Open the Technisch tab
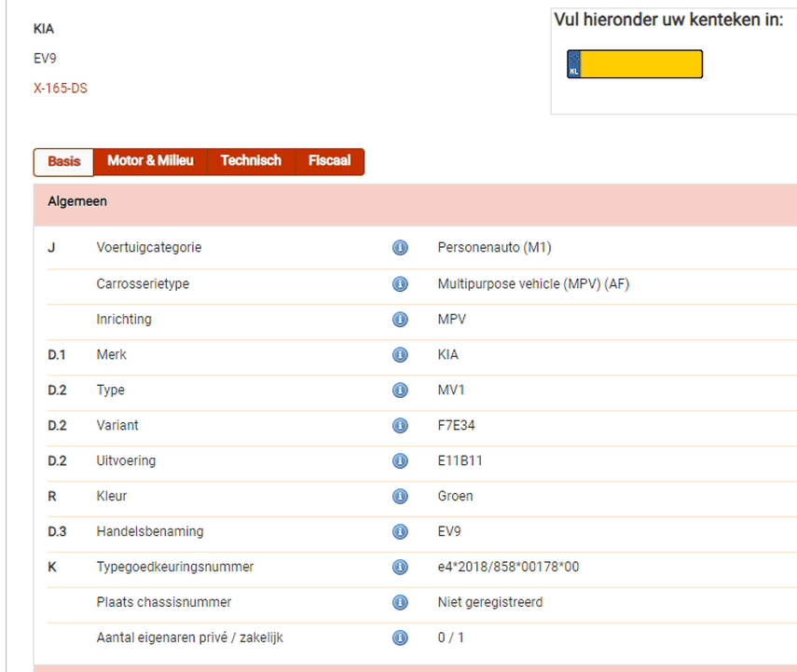 click(251, 161)
